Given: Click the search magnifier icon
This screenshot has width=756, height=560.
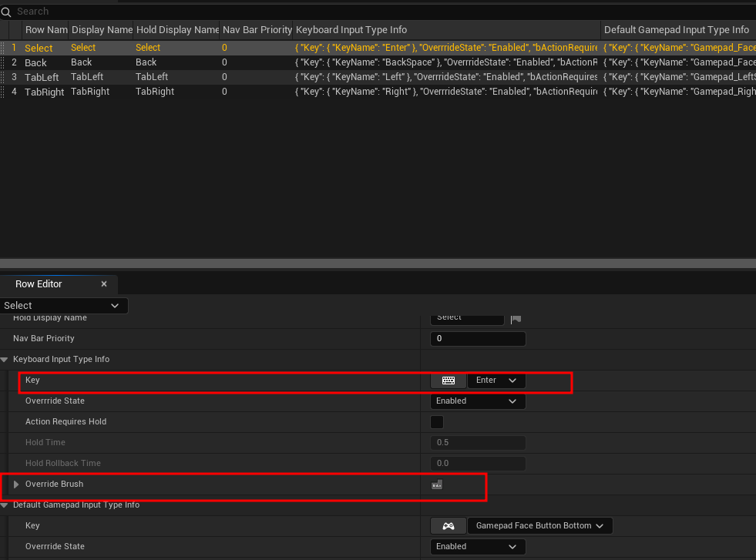Looking at the screenshot, I should click(7, 12).
